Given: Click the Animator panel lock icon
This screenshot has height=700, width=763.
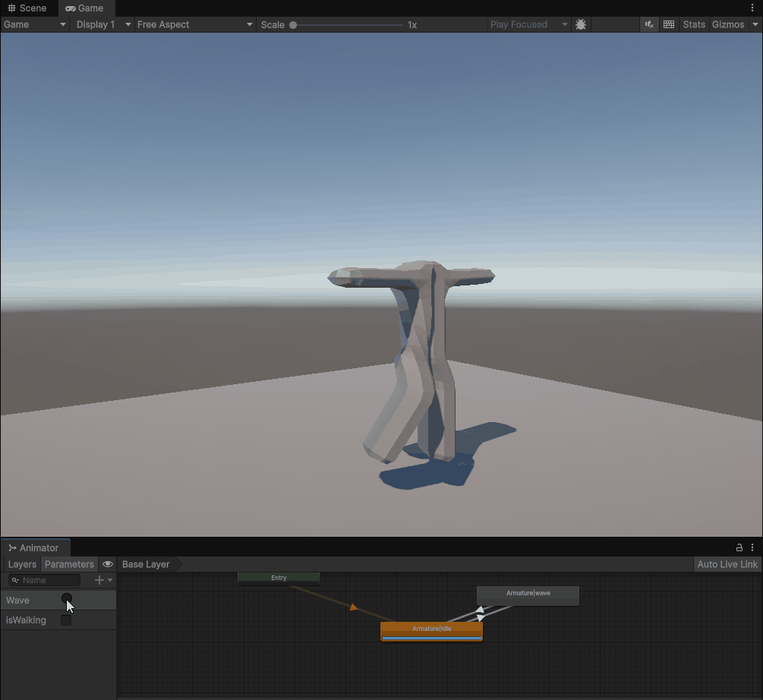Looking at the screenshot, I should point(739,547).
